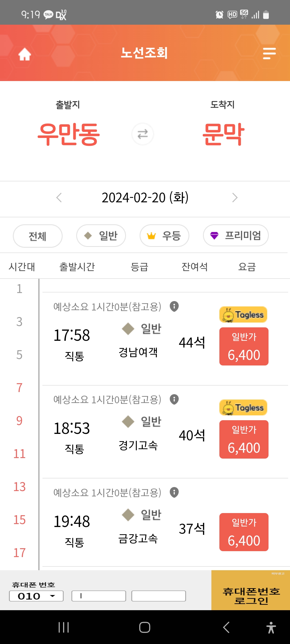Jump to the 13 o'clock time slot
The image size is (290, 644).
coord(19,487)
